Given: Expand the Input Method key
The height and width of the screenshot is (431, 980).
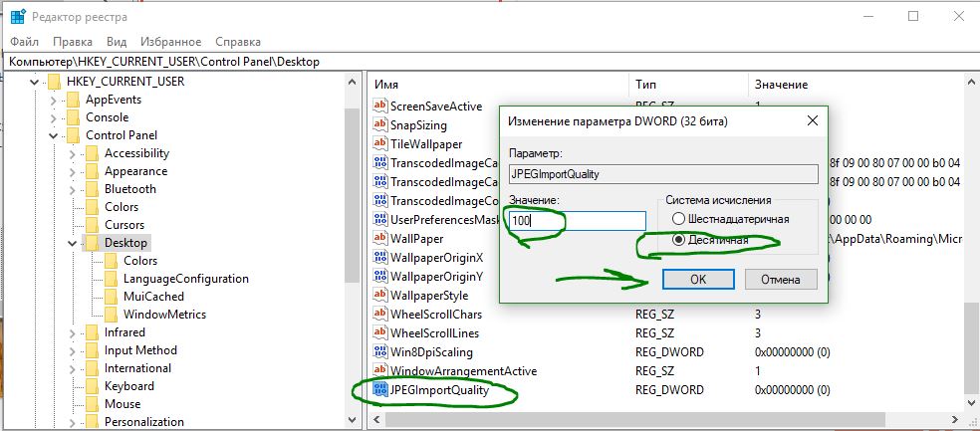Looking at the screenshot, I should pos(73,351).
